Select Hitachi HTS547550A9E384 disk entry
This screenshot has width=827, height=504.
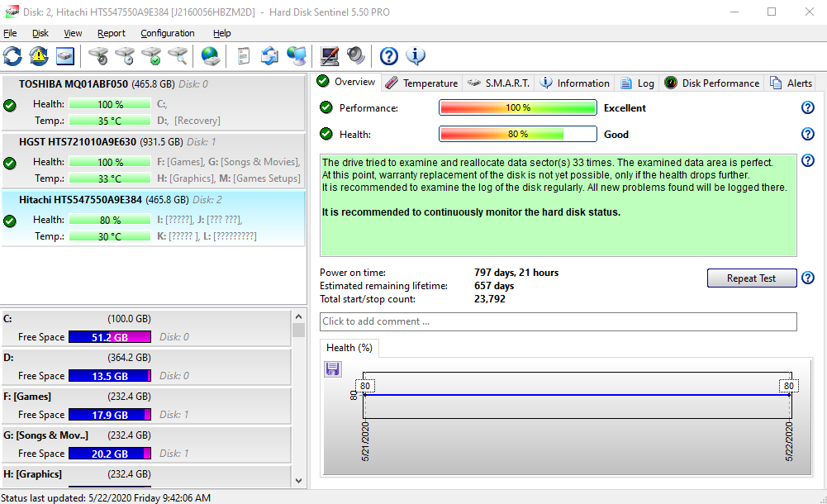[x=154, y=218]
